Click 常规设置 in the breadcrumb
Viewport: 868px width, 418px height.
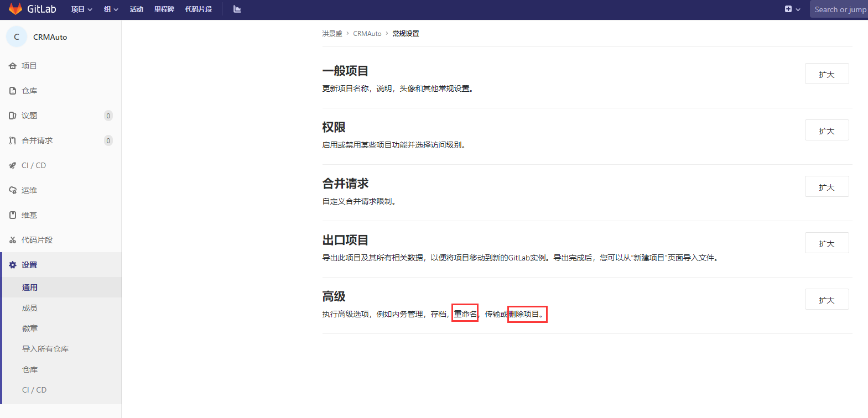point(406,34)
